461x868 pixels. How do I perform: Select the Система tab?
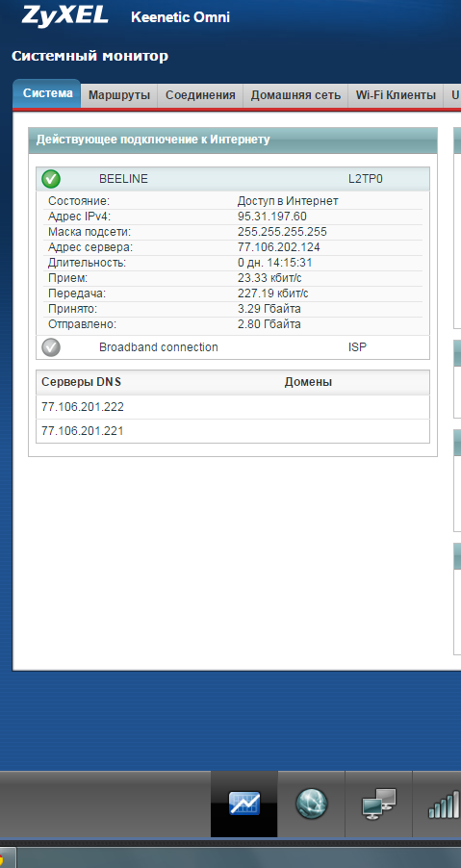(x=47, y=93)
